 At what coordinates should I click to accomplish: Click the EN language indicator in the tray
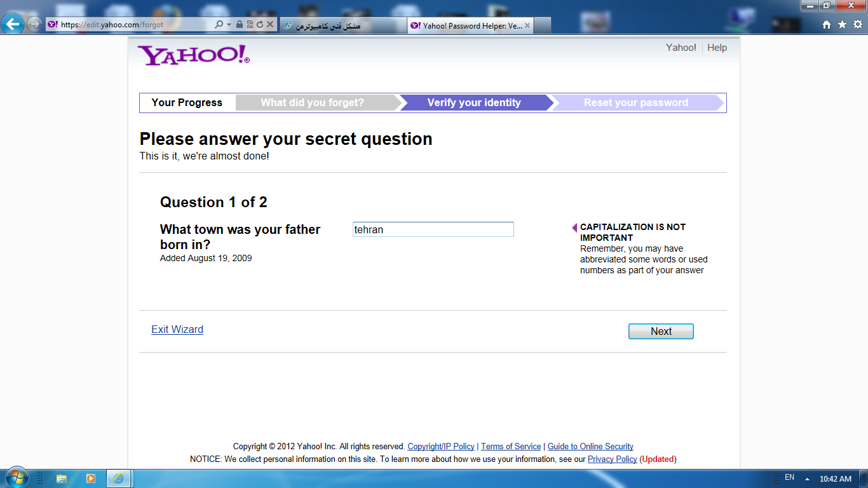pos(789,477)
